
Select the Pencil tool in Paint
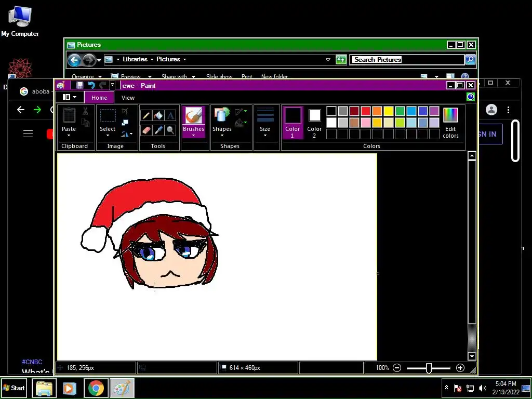146,116
